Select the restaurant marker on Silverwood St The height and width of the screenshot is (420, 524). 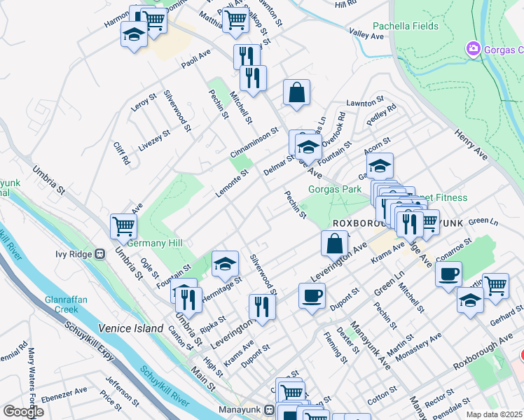point(262,308)
